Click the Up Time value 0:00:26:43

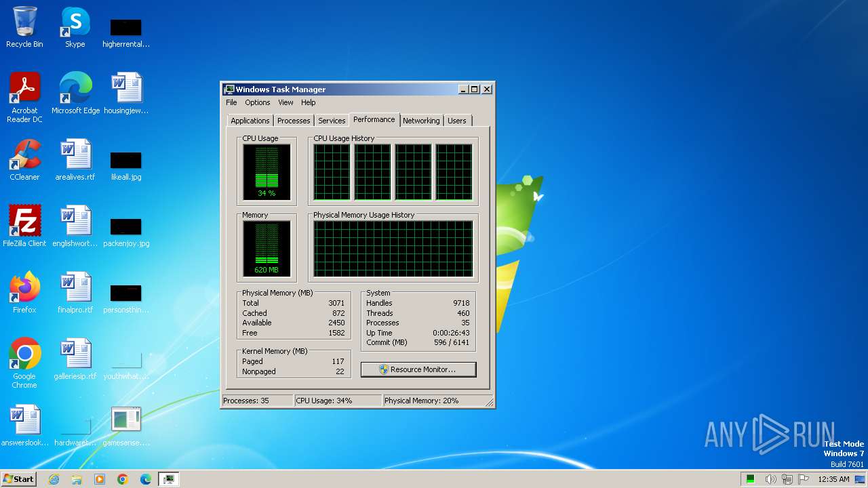pyautogui.click(x=451, y=333)
